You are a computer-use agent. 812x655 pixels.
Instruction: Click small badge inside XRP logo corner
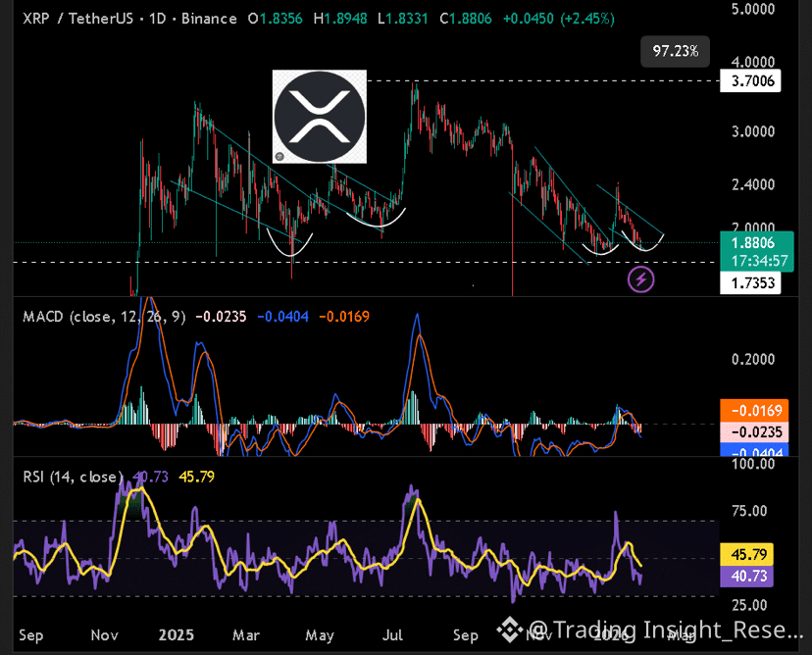280,156
